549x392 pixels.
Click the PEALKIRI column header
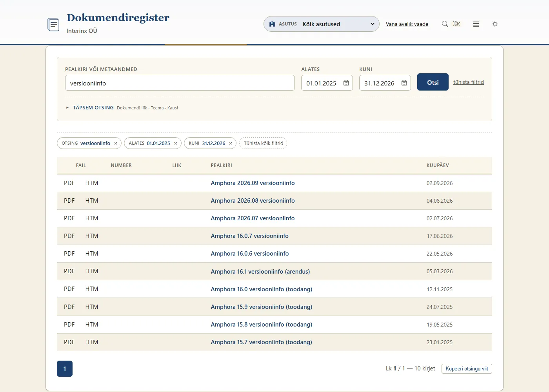point(222,165)
